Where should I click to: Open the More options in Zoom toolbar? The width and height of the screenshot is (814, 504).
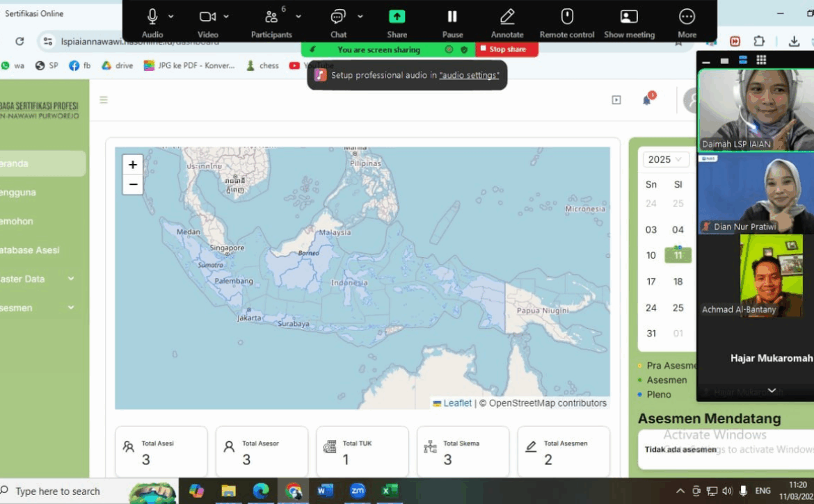point(687,17)
